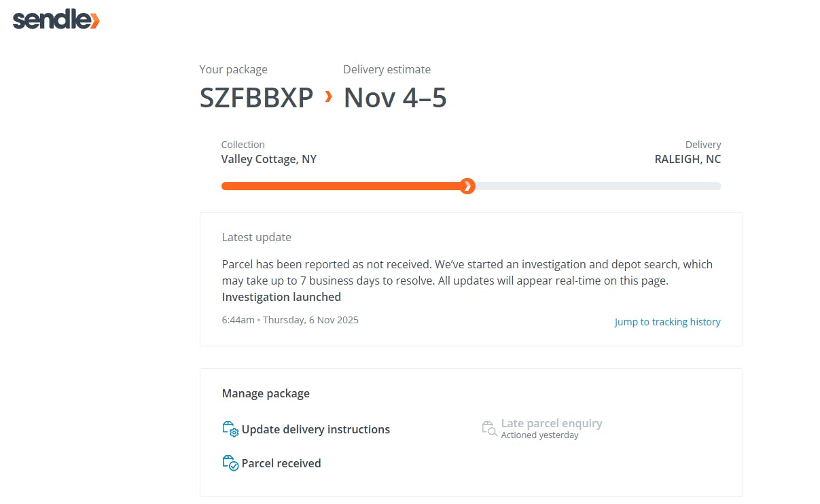Screen dimensions: 820x504
Task: Click the Update delivery instructions package icon
Action: point(230,429)
